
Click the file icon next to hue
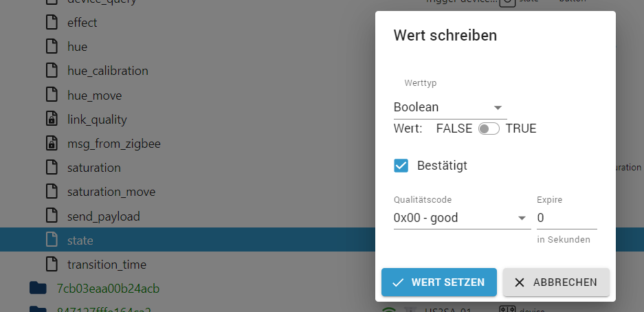tap(52, 47)
